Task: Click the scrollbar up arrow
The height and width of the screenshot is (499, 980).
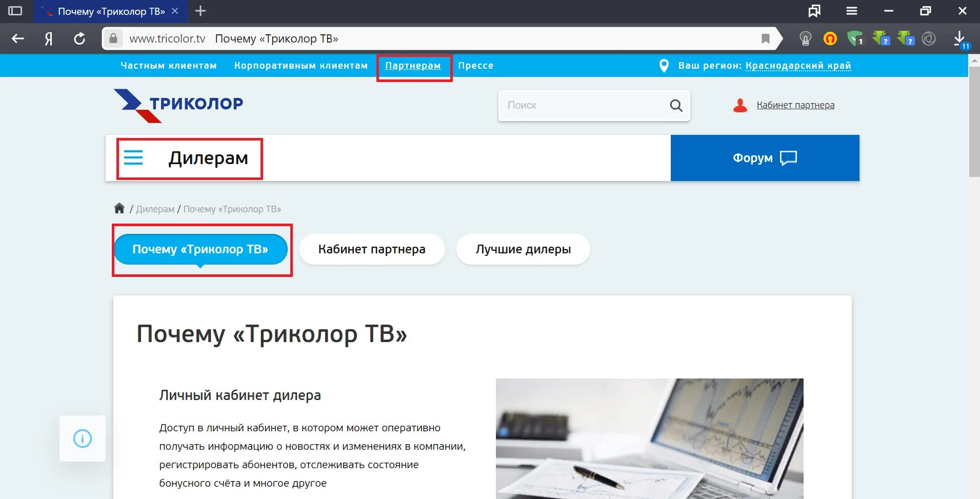Action: pyautogui.click(x=974, y=60)
